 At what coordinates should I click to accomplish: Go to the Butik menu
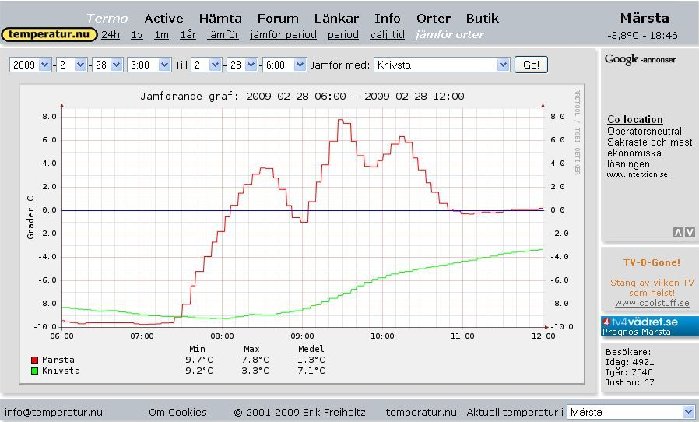[483, 18]
